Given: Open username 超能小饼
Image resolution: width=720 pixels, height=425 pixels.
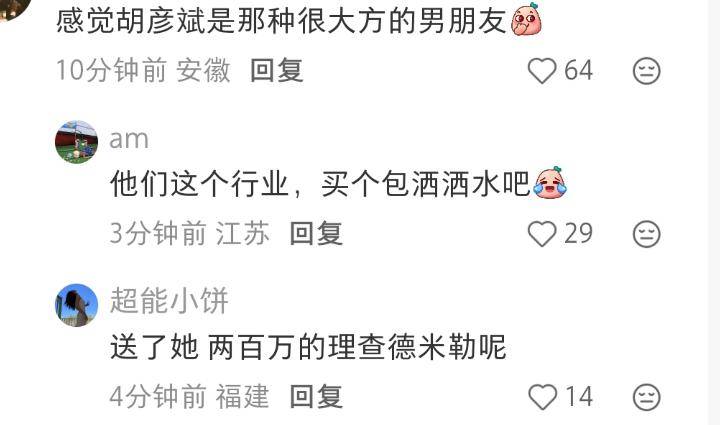Looking at the screenshot, I should pos(169,301).
